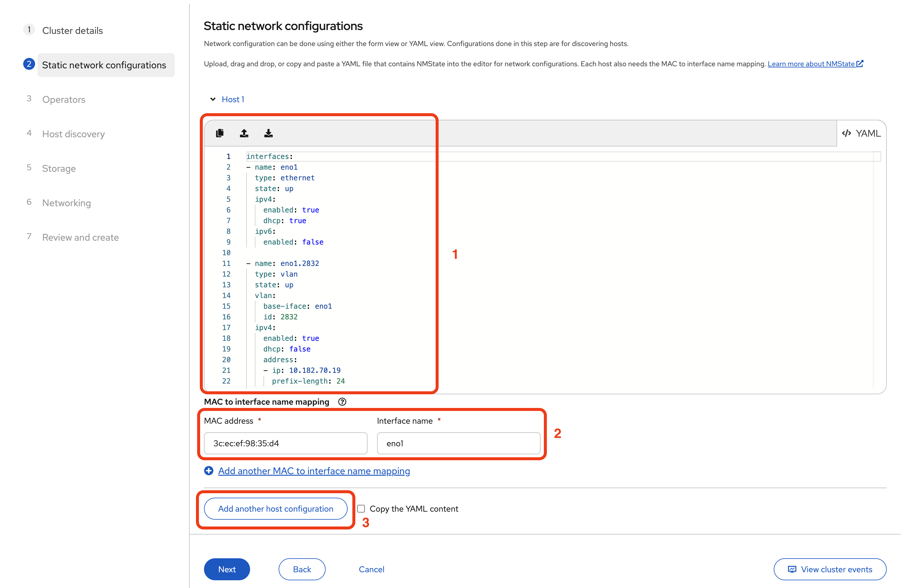Click the copy to clipboard icon
This screenshot has width=901, height=588.
click(219, 133)
